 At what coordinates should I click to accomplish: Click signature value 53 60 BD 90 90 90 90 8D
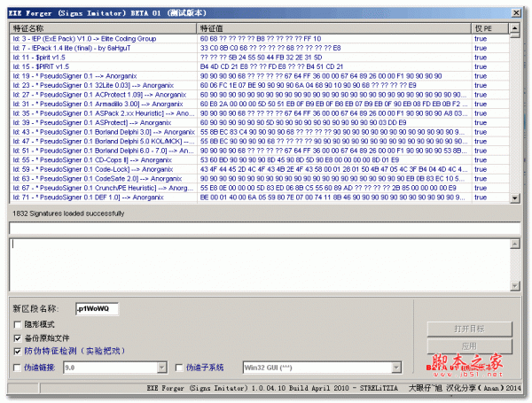pos(300,160)
